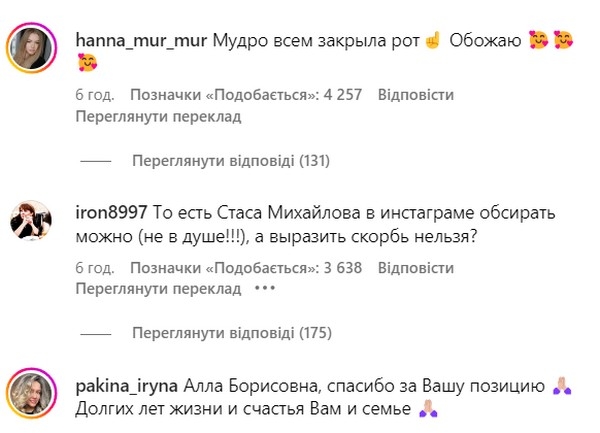The height and width of the screenshot is (433, 600).
Task: Open hanna_mur_mur profile picture
Action: [31, 48]
